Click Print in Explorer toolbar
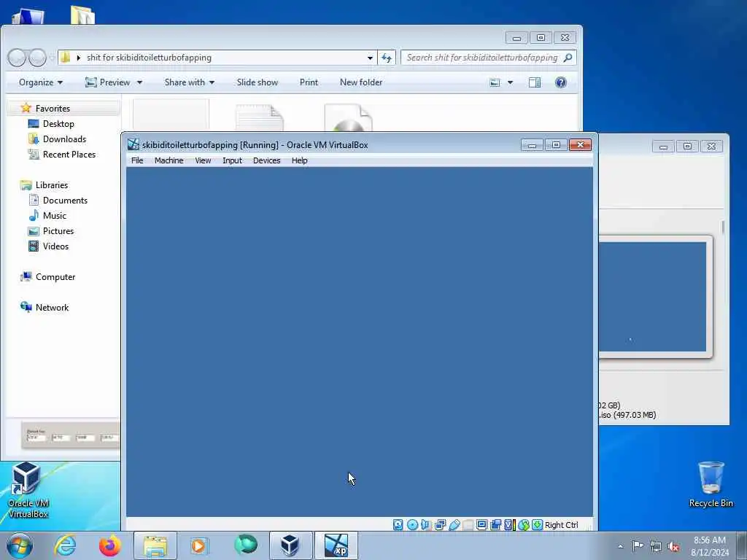Screen dimensions: 747x560 click(309, 82)
